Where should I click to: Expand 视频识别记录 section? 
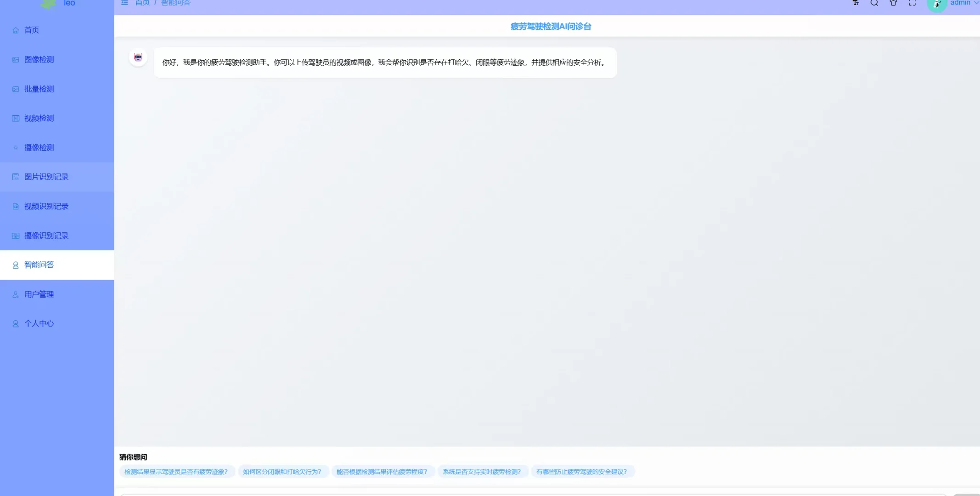pyautogui.click(x=46, y=206)
